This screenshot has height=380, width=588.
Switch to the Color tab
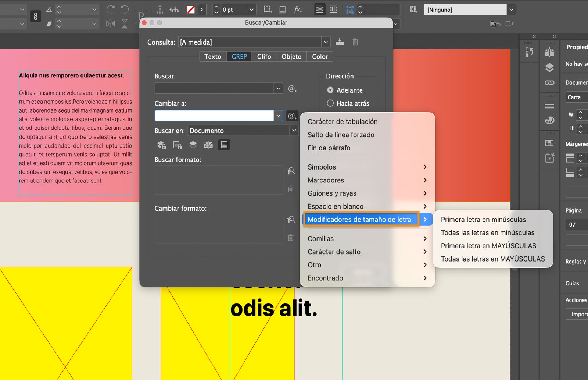coord(320,57)
